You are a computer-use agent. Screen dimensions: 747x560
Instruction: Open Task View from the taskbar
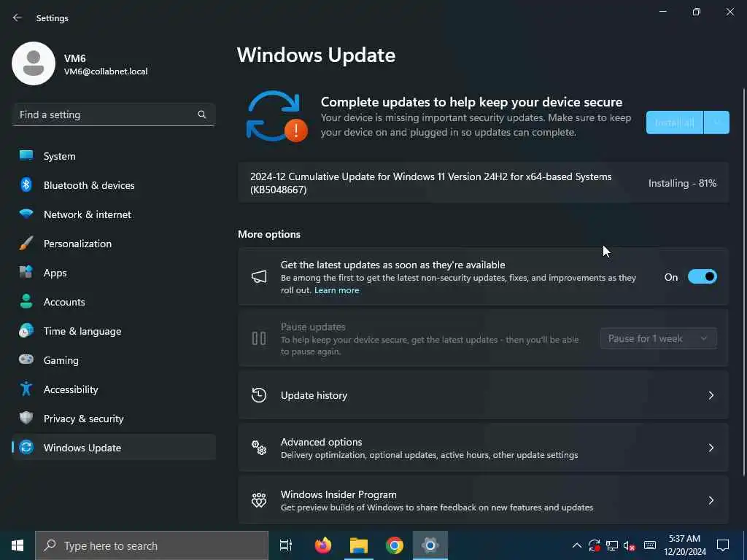click(x=286, y=545)
